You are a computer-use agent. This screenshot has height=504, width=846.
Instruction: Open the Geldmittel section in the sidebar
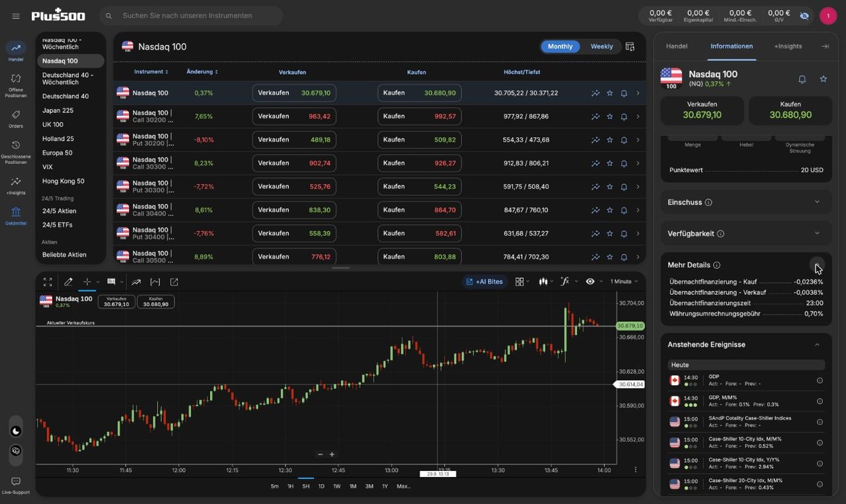click(16, 216)
